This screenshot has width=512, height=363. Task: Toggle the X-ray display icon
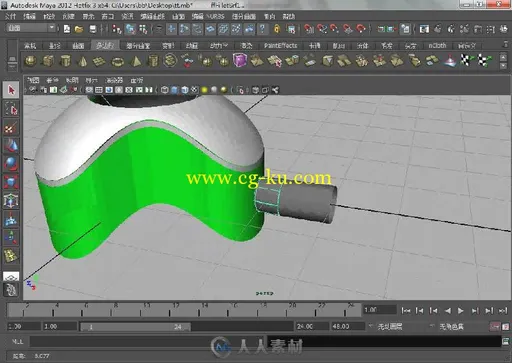255,90
